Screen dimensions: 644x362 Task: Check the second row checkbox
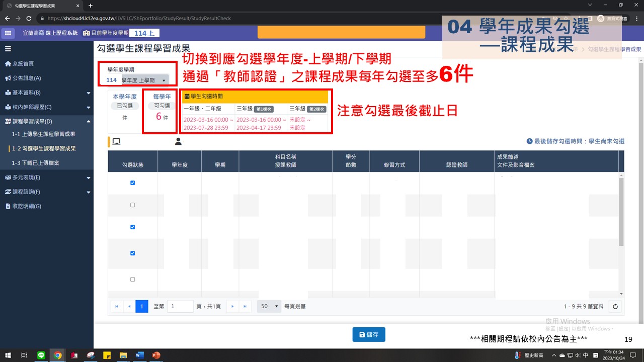pyautogui.click(x=133, y=205)
